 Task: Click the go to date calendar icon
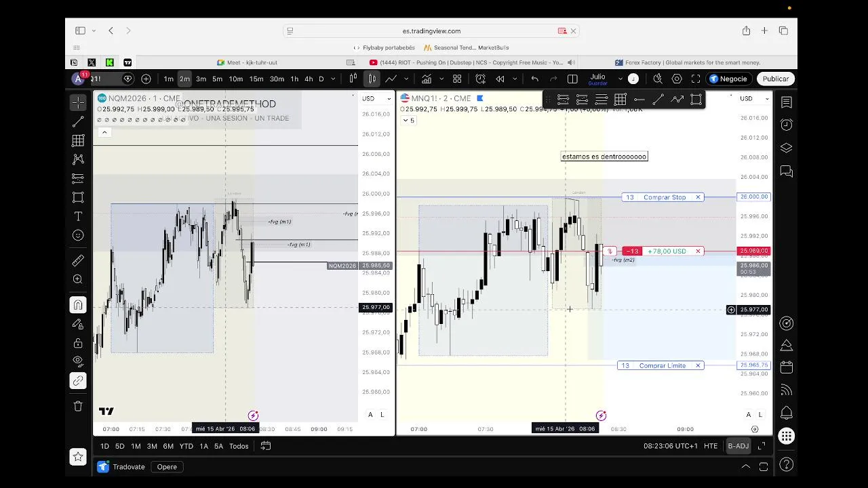tap(266, 446)
